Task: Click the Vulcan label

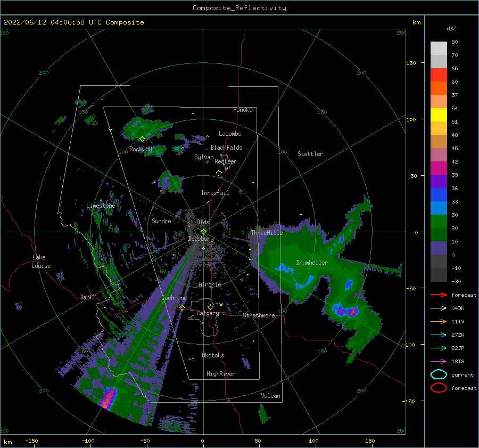Action: [271, 396]
